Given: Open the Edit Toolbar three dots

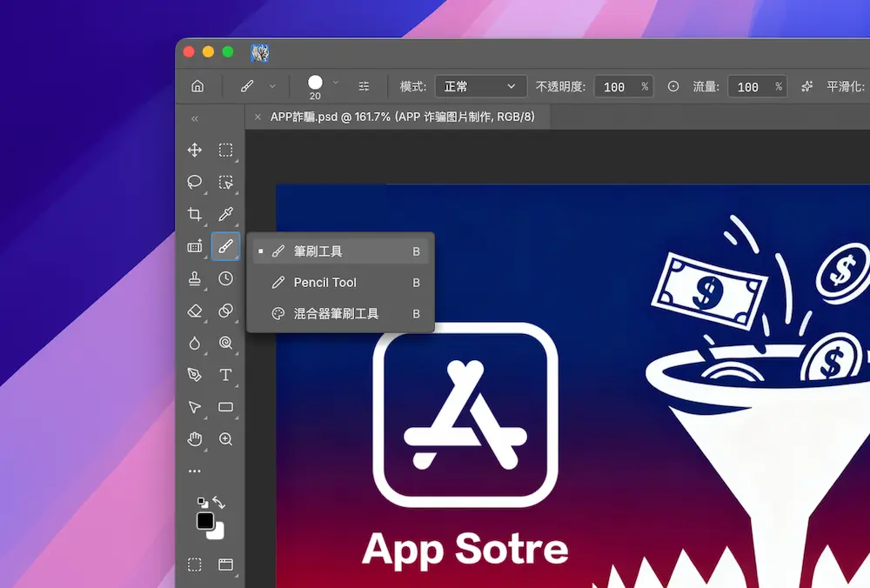Looking at the screenshot, I should click(x=194, y=471).
